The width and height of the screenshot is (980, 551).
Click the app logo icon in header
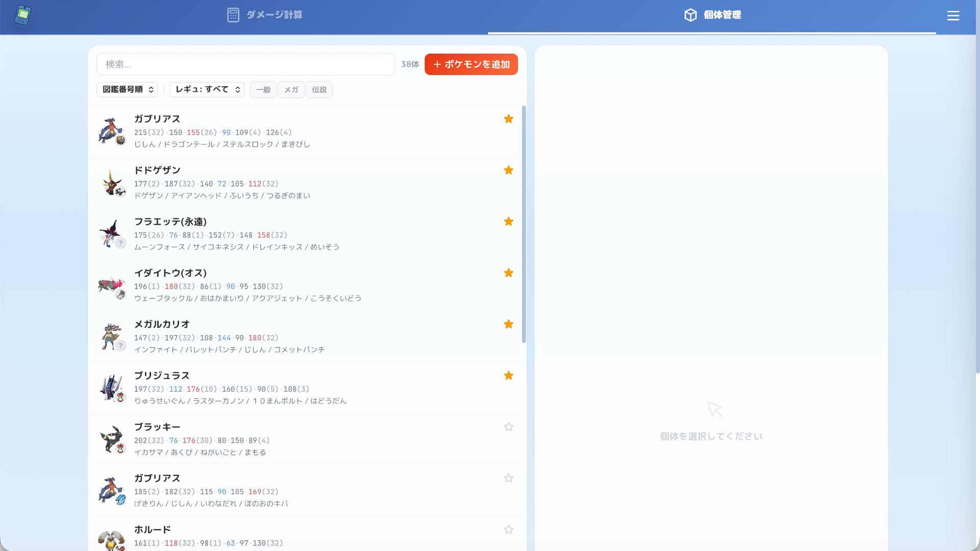pyautogui.click(x=22, y=15)
